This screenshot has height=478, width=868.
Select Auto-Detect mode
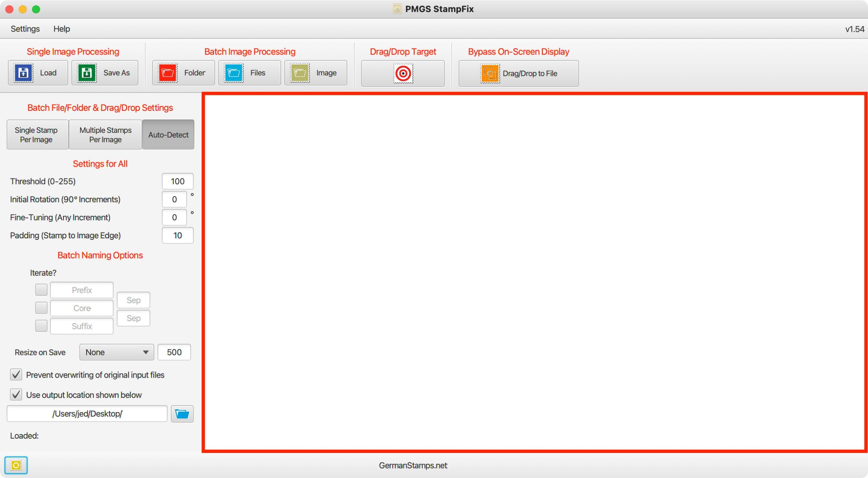click(x=168, y=135)
